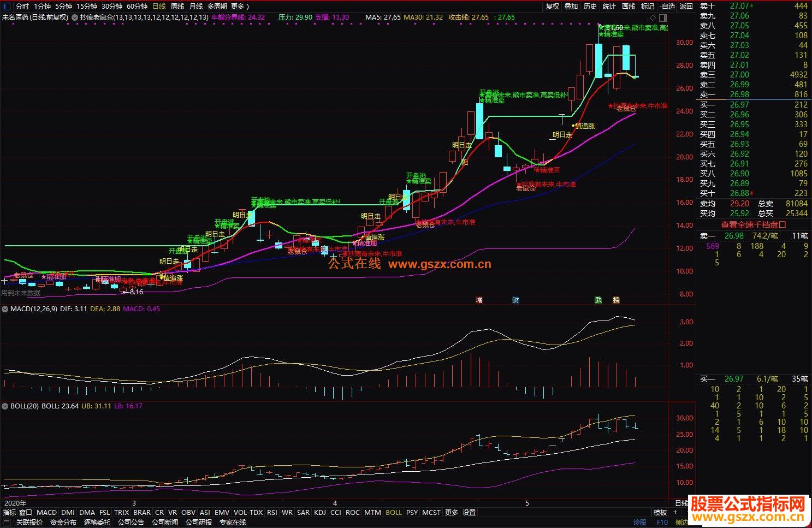This screenshot has height=528, width=812.
Task: Click the 返回 back button
Action: [686, 7]
